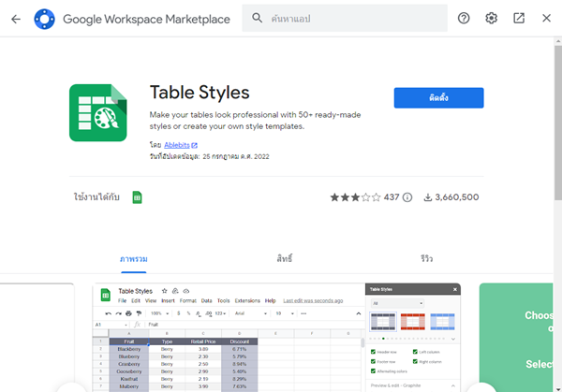Click the blue install button
This screenshot has height=392, width=562.
[438, 97]
